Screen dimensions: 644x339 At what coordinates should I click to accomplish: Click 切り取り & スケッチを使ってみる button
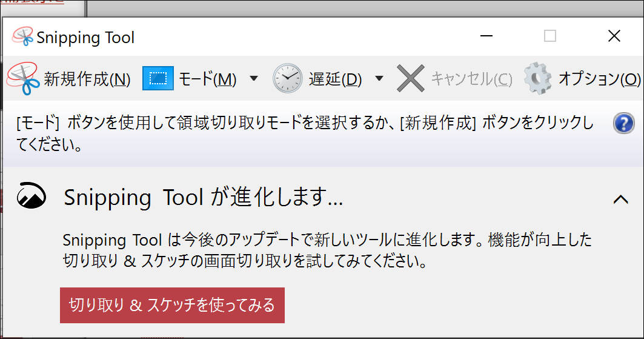(172, 305)
